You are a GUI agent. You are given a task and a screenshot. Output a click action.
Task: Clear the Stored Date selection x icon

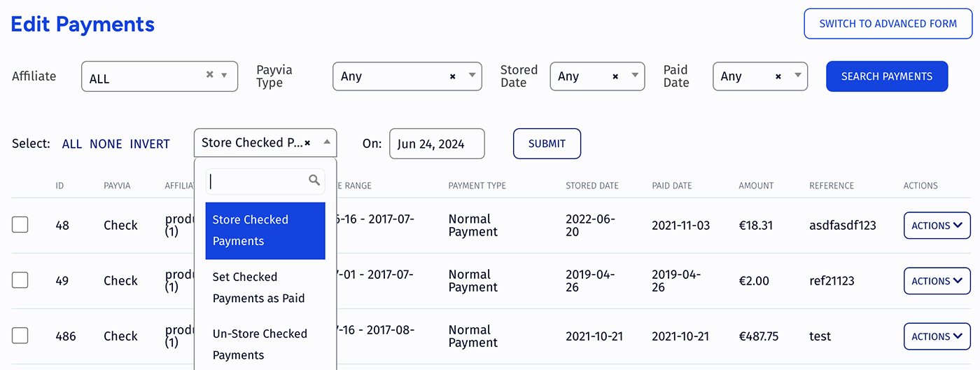pos(615,76)
